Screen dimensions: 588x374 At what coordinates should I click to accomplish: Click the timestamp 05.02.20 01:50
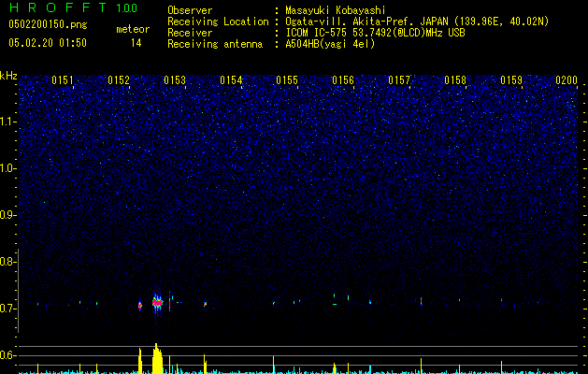tap(48, 43)
